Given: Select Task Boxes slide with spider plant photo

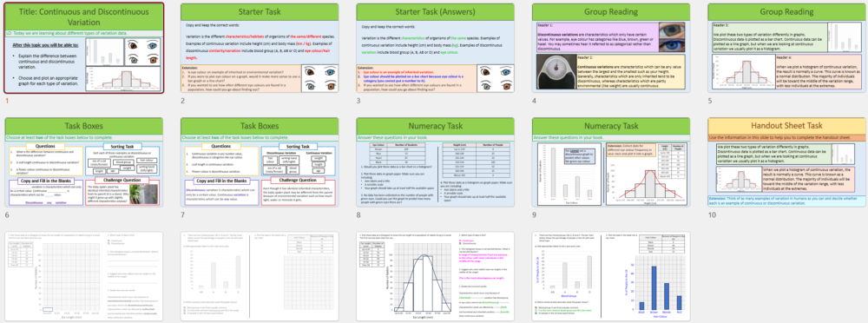Looking at the screenshot, I should (84, 162).
